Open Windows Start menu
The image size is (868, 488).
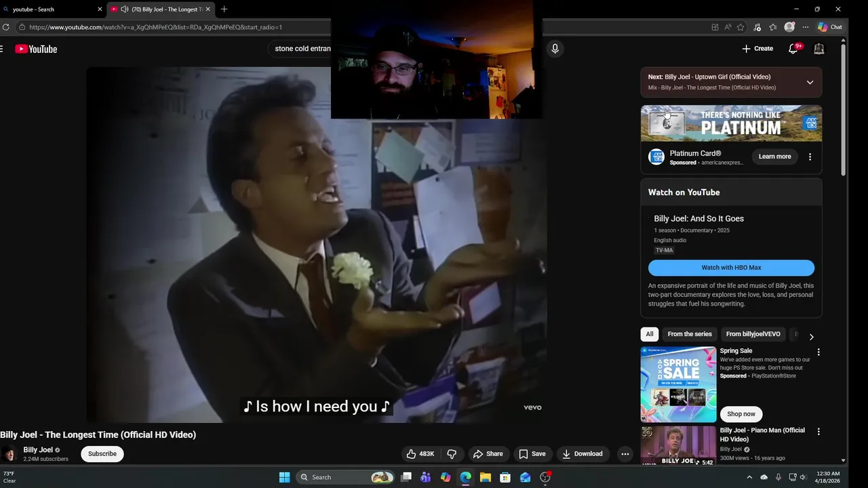click(284, 477)
